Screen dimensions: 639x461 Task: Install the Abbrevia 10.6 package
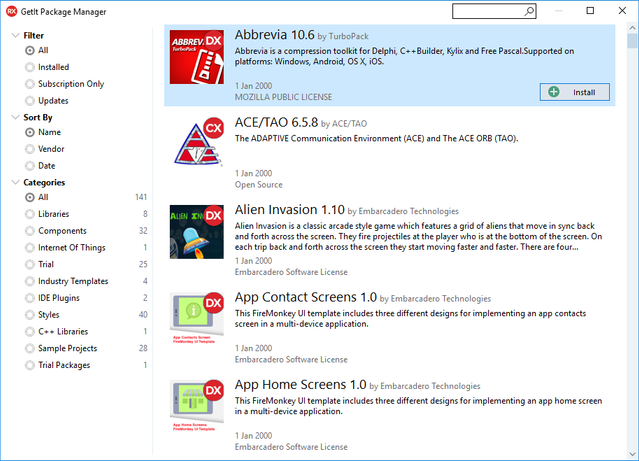[575, 92]
